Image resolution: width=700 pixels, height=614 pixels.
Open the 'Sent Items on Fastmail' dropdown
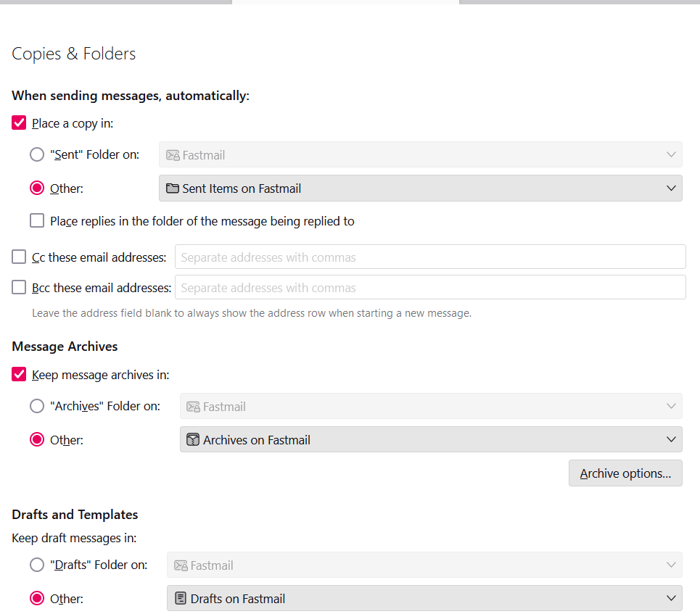420,188
